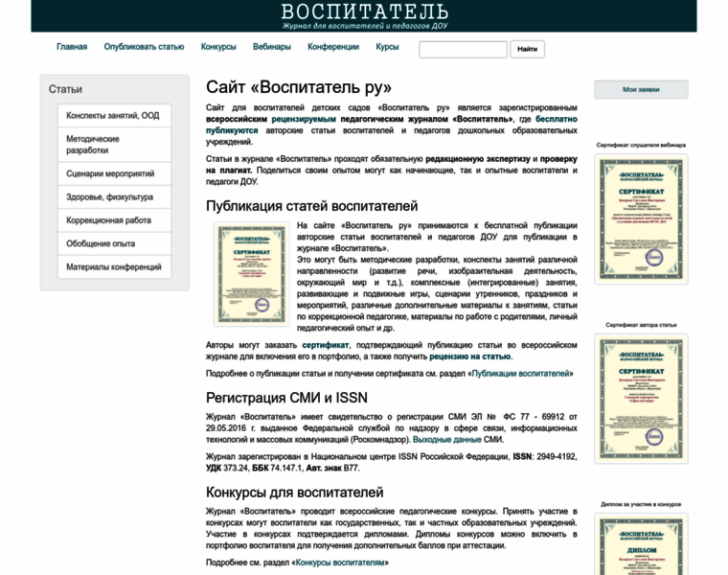Follow the рецензию на статью link
Viewport: 728px width, 575px height.
coord(470,356)
